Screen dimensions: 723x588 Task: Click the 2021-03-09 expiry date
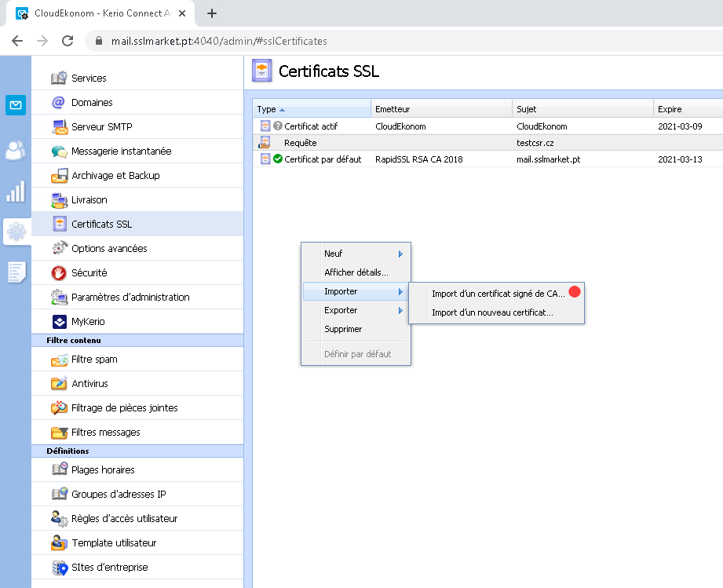coord(680,126)
